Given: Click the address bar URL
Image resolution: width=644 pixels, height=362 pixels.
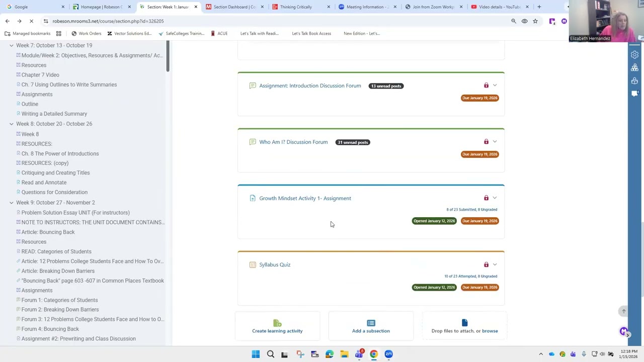Looking at the screenshot, I should click(108, 21).
